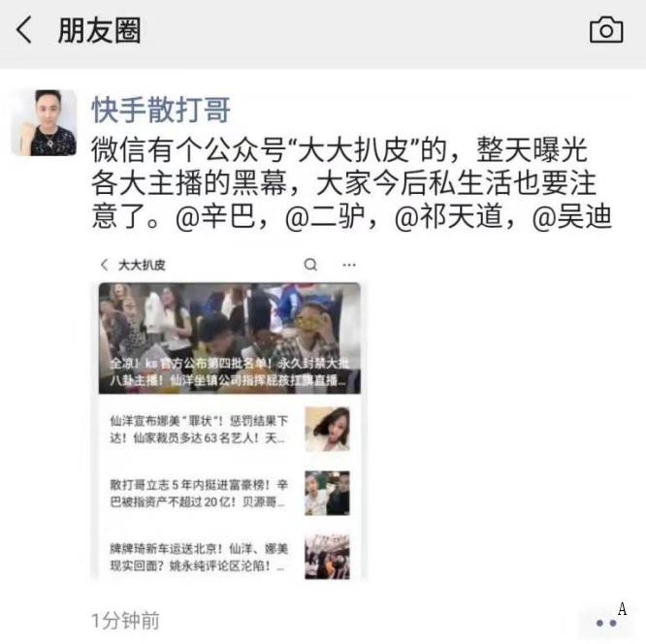Open the two-dot comment and like menu
Screen dimensions: 646x644
(606, 623)
